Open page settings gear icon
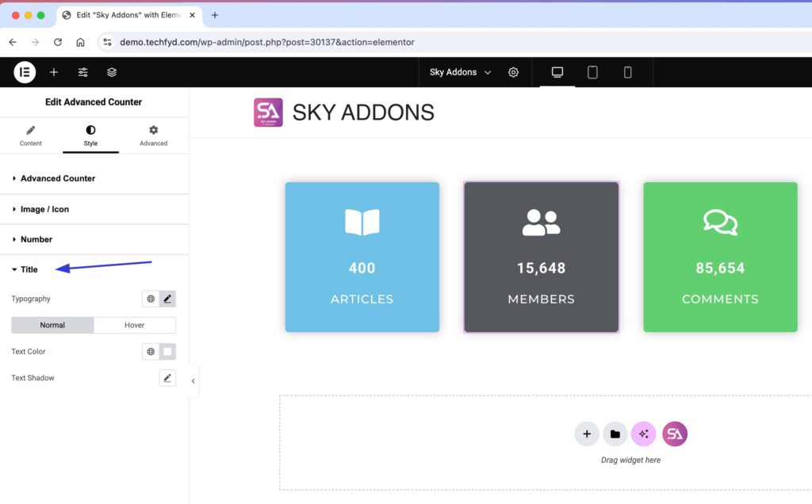Image resolution: width=812 pixels, height=504 pixels. click(513, 72)
